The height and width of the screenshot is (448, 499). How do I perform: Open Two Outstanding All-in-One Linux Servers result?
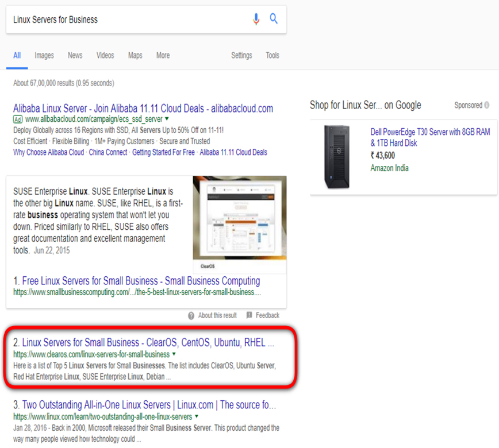coord(149,405)
